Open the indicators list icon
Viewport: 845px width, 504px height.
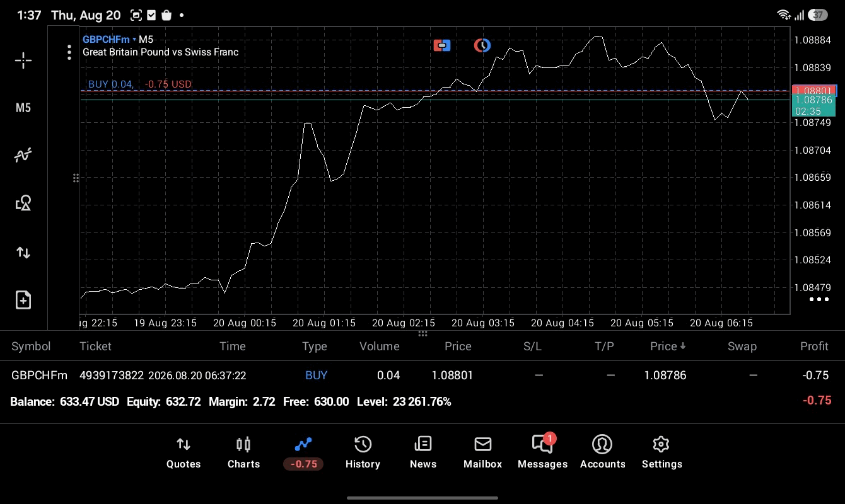(x=23, y=155)
